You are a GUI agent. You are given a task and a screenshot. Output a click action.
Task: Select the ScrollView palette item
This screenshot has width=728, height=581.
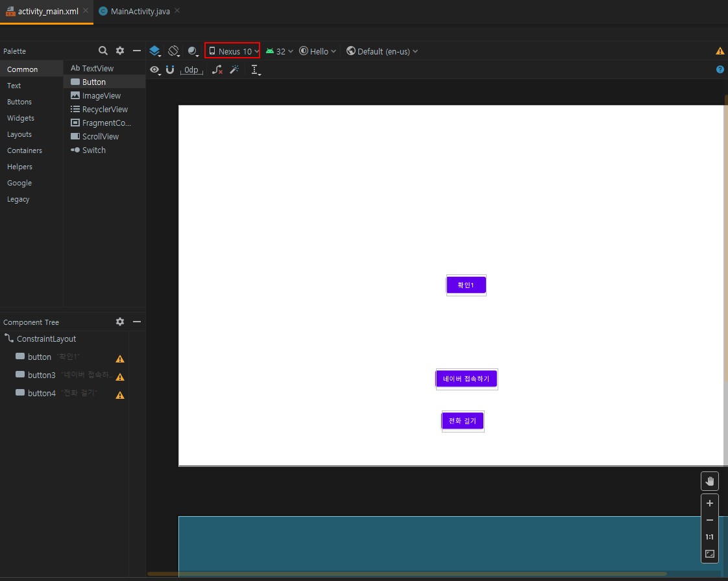[104, 136]
